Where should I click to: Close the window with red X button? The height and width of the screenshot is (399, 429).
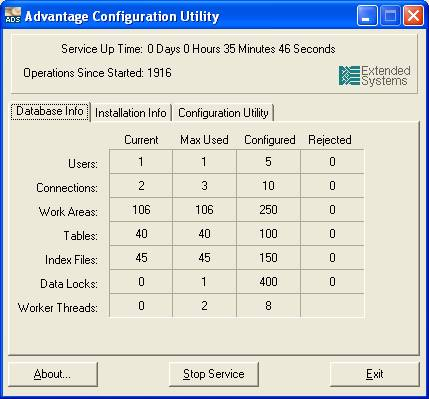[x=413, y=15]
